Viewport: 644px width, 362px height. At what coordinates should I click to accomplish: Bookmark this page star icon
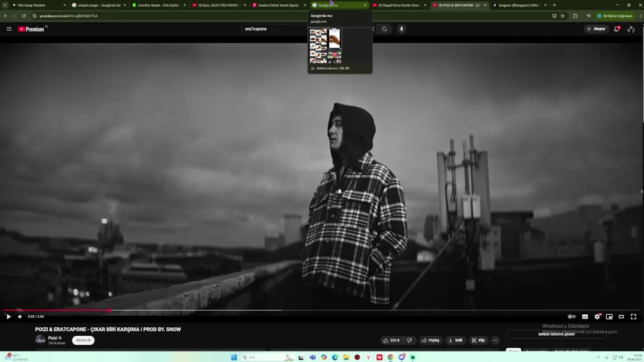[562, 16]
